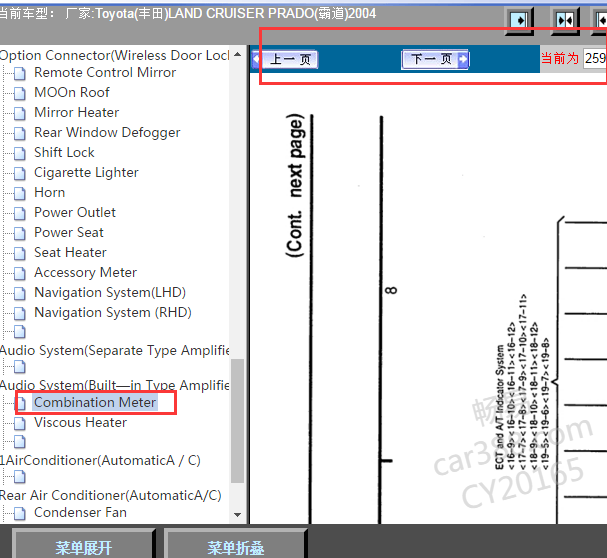Click the document icon beside MOOn Roof
This screenshot has height=558, width=607.
[20, 93]
